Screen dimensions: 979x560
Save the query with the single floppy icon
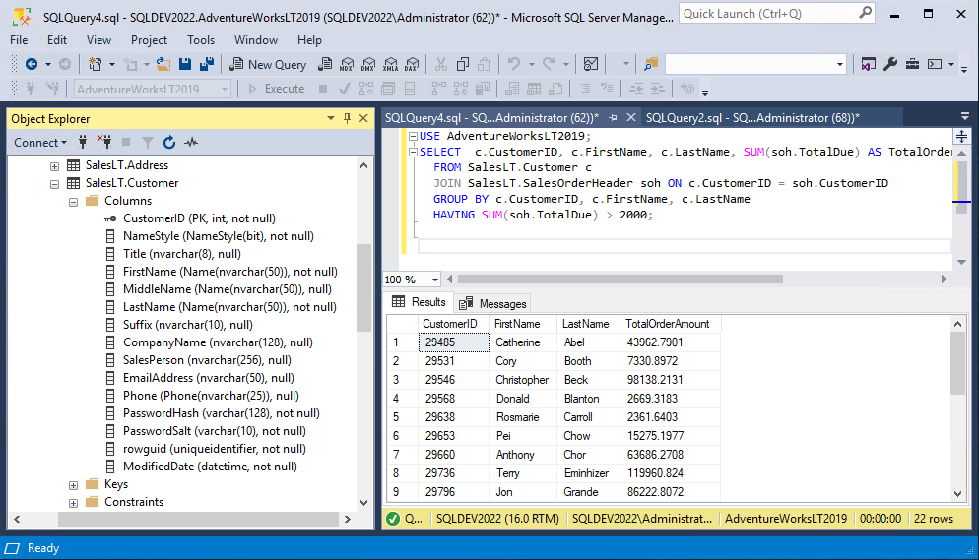[185, 64]
